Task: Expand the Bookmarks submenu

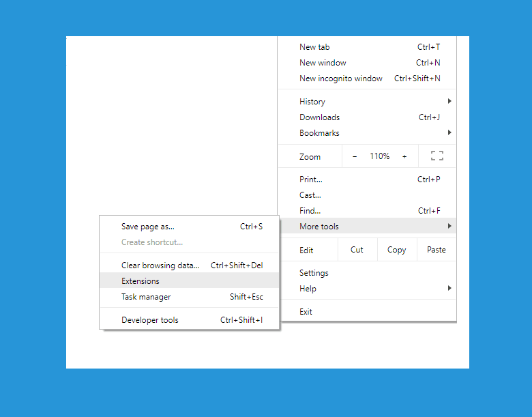Action: [368, 133]
